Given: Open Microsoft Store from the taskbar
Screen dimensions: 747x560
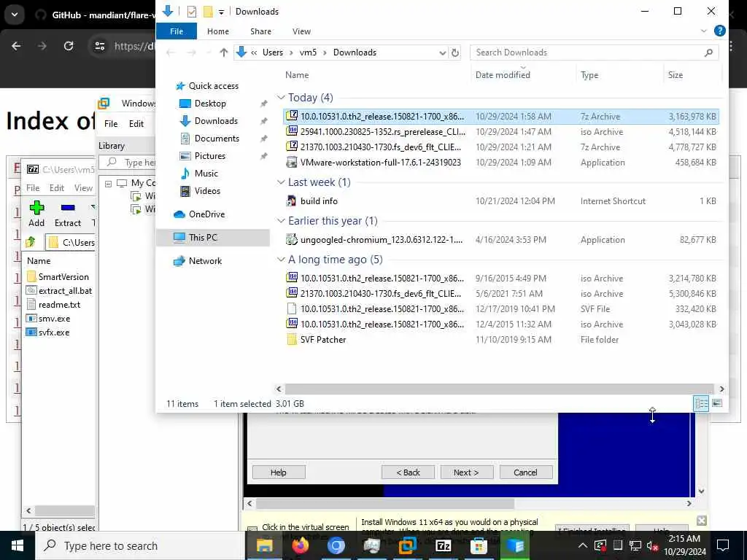Looking at the screenshot, I should click(x=479, y=545).
